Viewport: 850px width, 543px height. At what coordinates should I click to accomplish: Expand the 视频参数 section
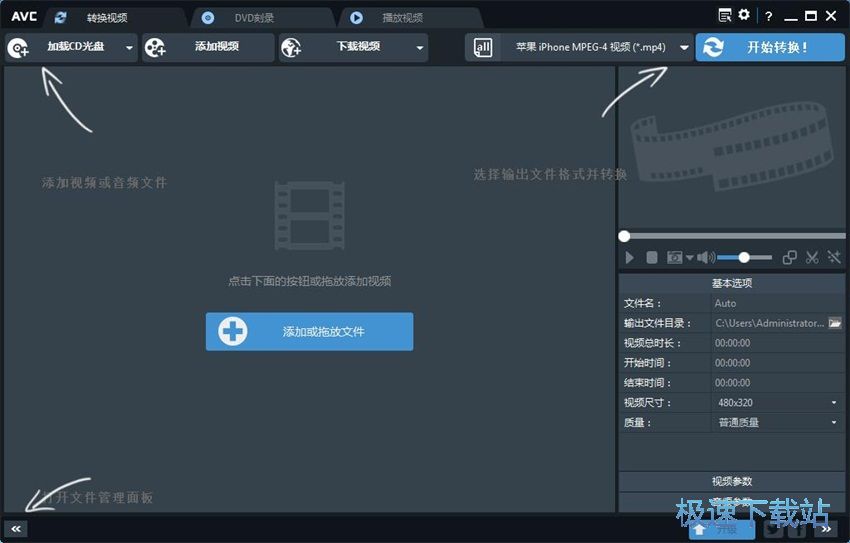point(732,481)
